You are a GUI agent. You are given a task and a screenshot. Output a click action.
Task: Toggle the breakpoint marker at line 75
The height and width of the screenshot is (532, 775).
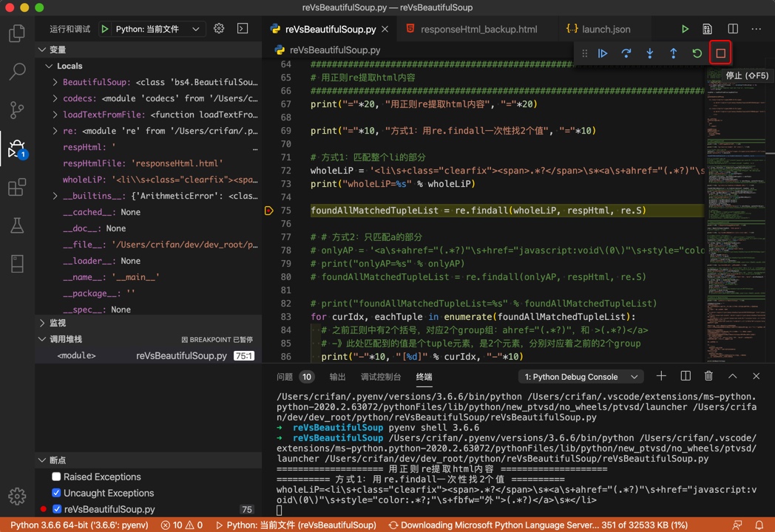click(269, 211)
